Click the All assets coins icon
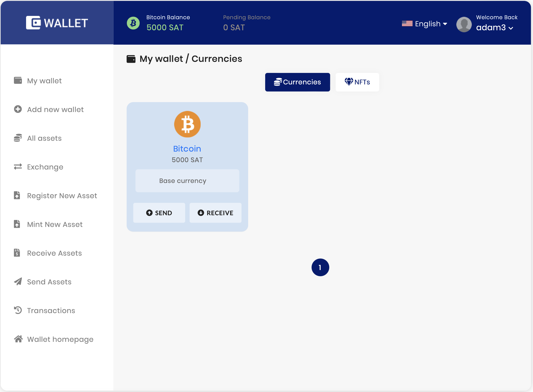This screenshot has width=533, height=392. click(x=18, y=138)
